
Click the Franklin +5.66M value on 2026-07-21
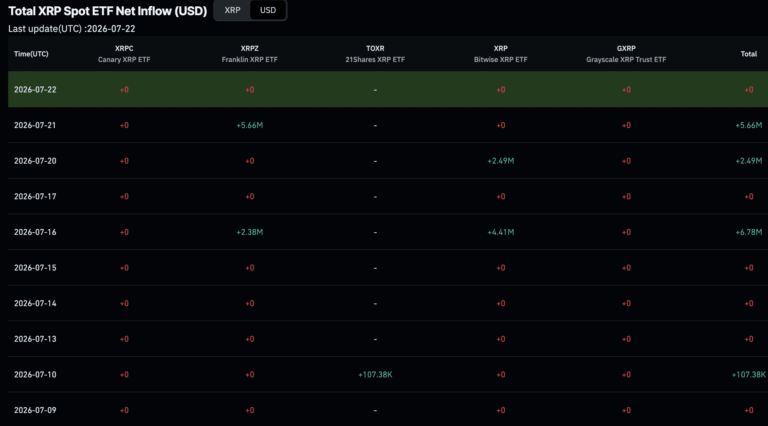click(250, 125)
